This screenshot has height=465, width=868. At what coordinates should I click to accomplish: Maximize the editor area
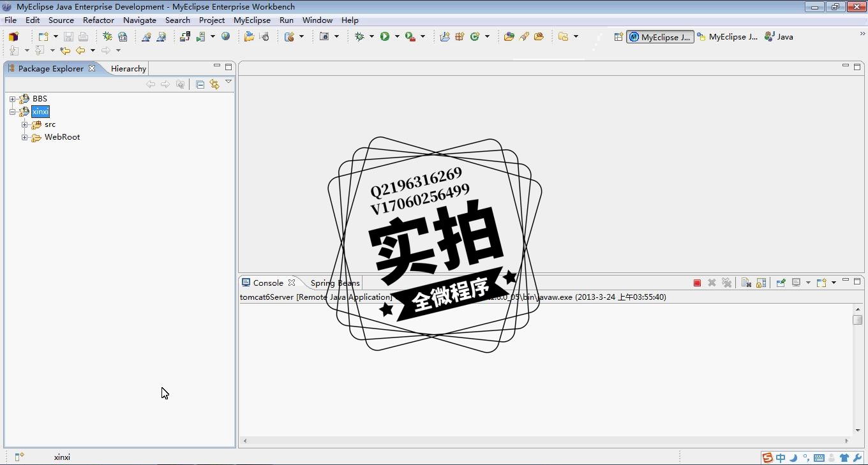point(857,66)
